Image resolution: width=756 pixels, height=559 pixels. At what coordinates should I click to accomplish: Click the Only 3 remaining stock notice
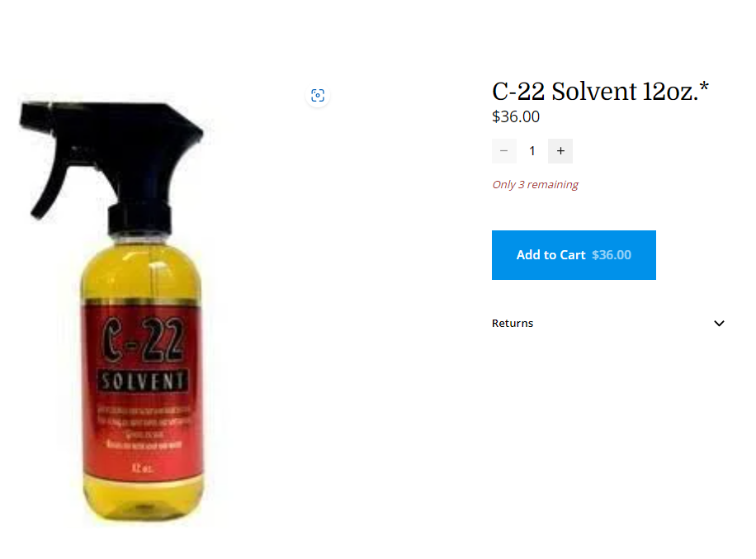pos(535,184)
